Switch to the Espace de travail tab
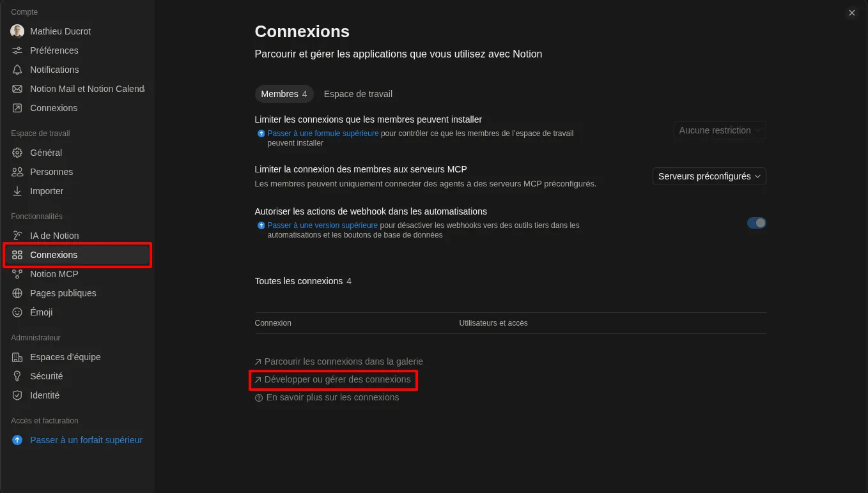Viewport: 868px width, 493px height. (x=358, y=94)
